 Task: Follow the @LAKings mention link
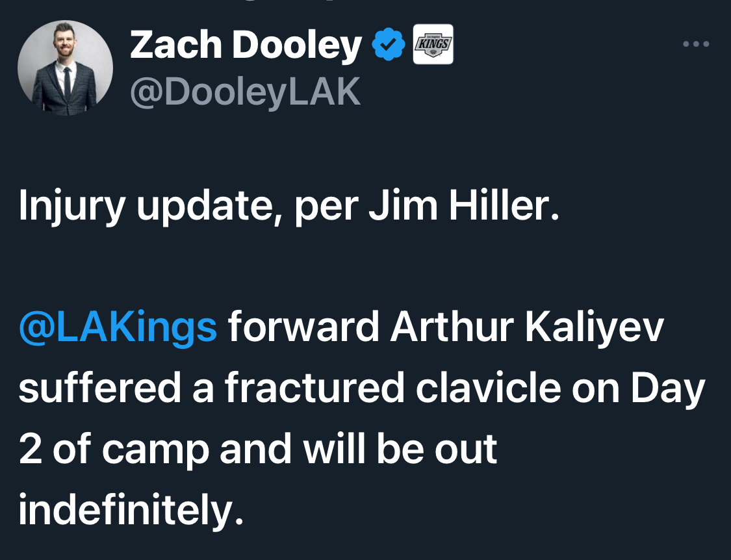pyautogui.click(x=118, y=327)
